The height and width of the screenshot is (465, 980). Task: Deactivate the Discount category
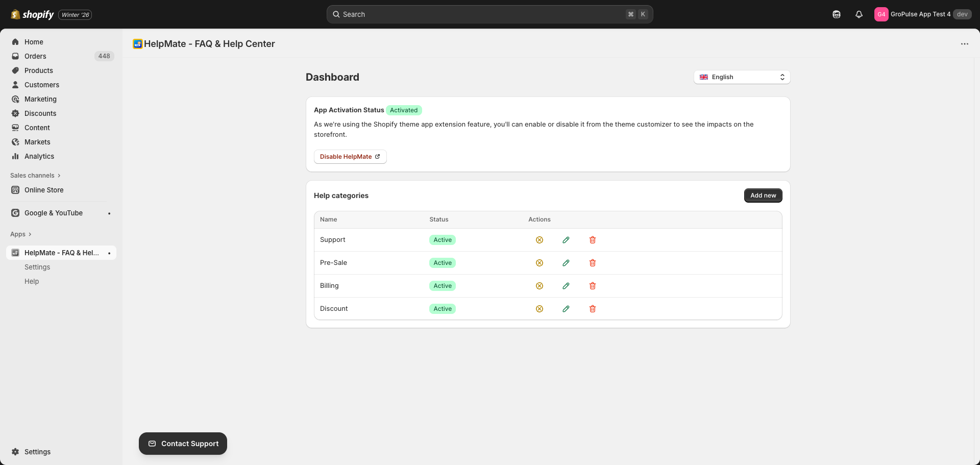pyautogui.click(x=540, y=308)
